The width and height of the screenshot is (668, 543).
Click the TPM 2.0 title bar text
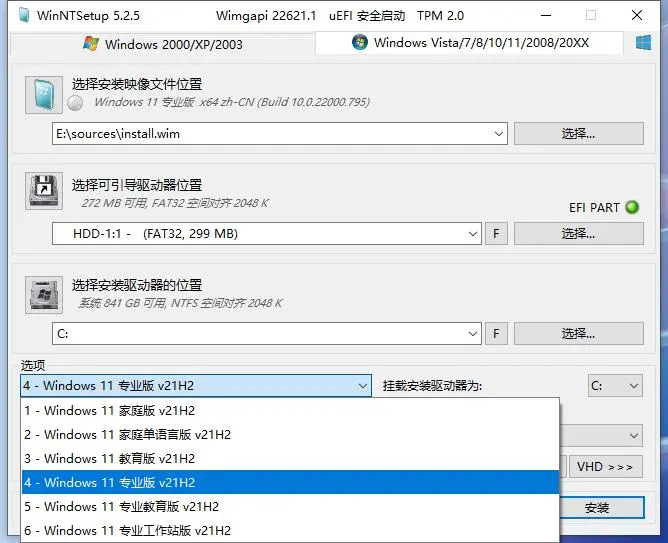pos(441,16)
